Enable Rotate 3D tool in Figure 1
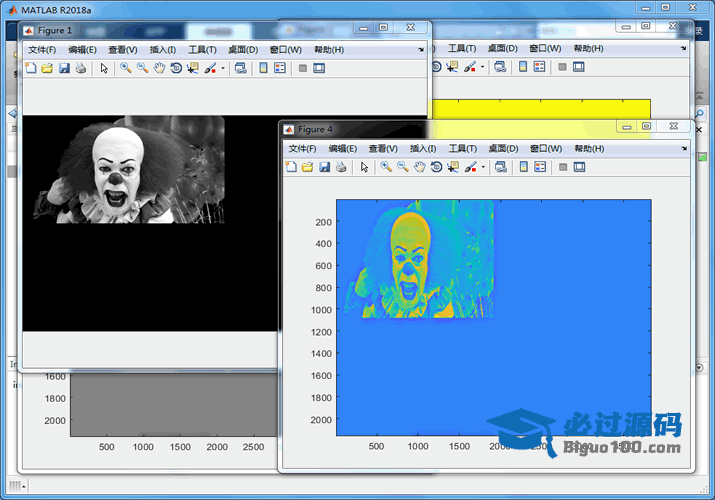 (176, 68)
